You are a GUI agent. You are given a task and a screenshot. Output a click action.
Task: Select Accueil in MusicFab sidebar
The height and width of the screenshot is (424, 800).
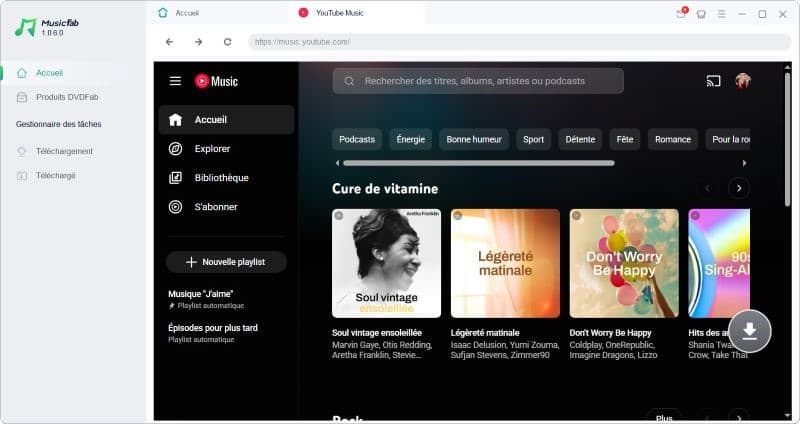pyautogui.click(x=73, y=73)
